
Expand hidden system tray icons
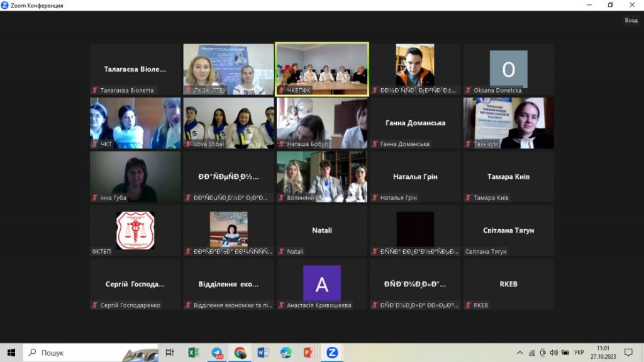[519, 353]
